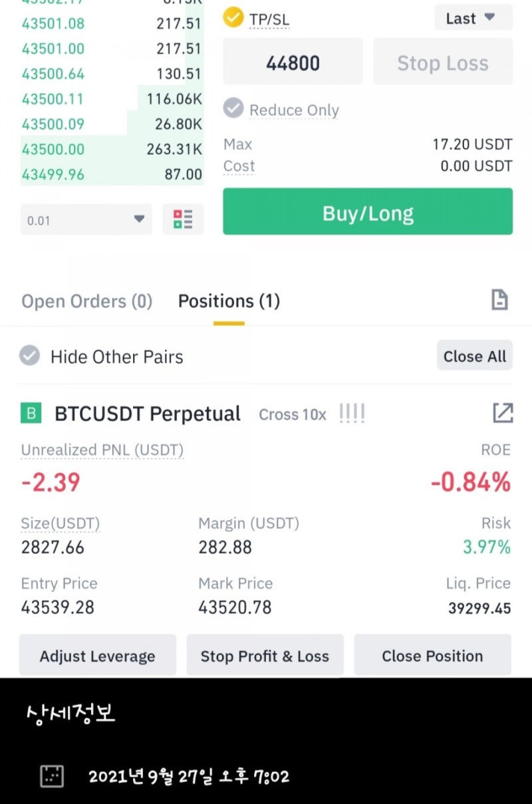Toggle Hide Other Pairs checkbox
The width and height of the screenshot is (532, 804).
point(29,356)
